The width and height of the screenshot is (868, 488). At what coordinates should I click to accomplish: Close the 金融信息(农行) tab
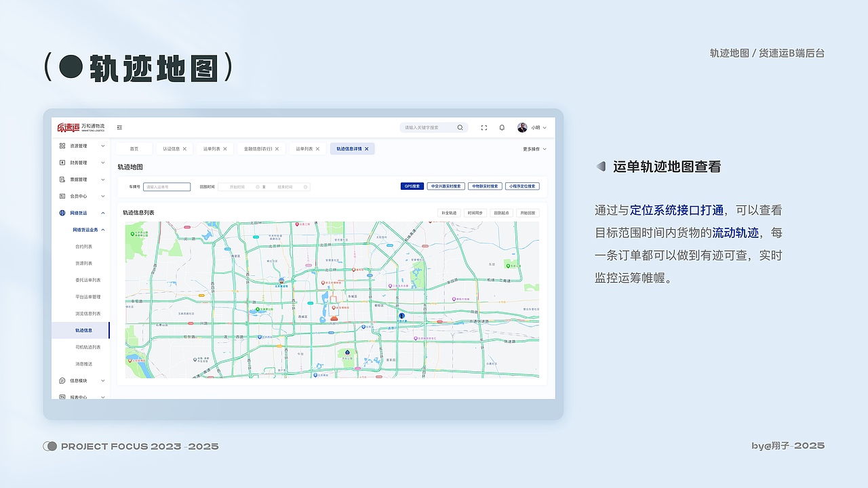point(277,148)
